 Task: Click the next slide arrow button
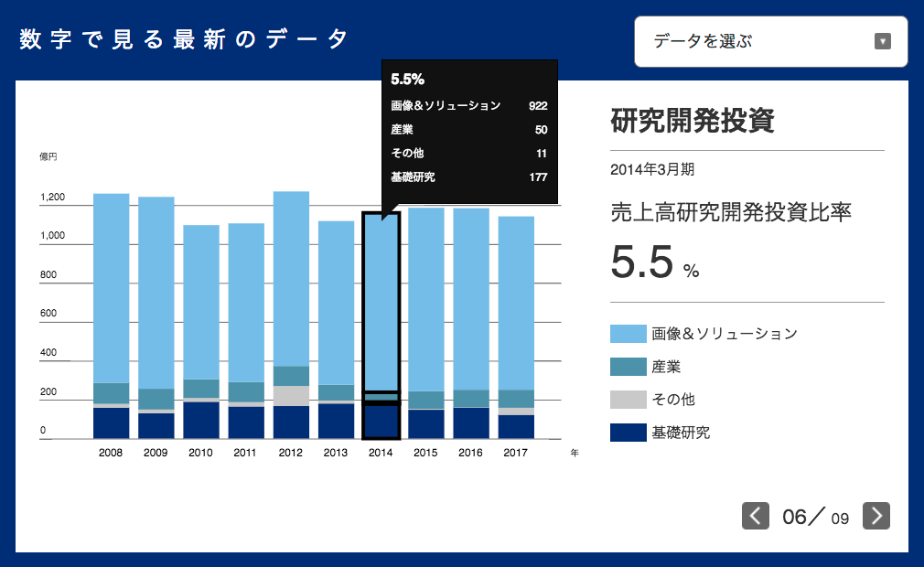(876, 516)
